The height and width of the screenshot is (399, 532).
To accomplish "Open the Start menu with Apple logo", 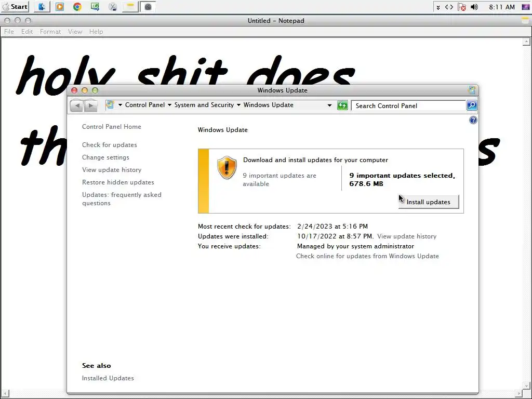I will (x=15, y=6).
